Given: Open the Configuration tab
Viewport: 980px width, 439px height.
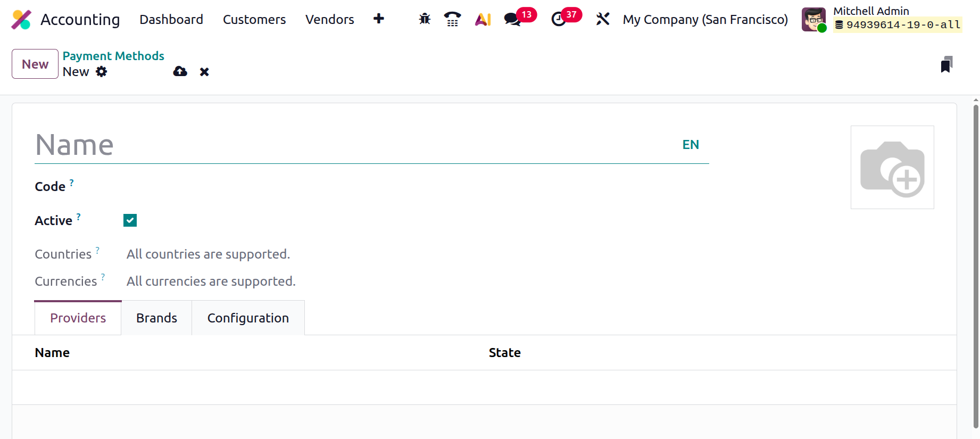Looking at the screenshot, I should coord(248,318).
